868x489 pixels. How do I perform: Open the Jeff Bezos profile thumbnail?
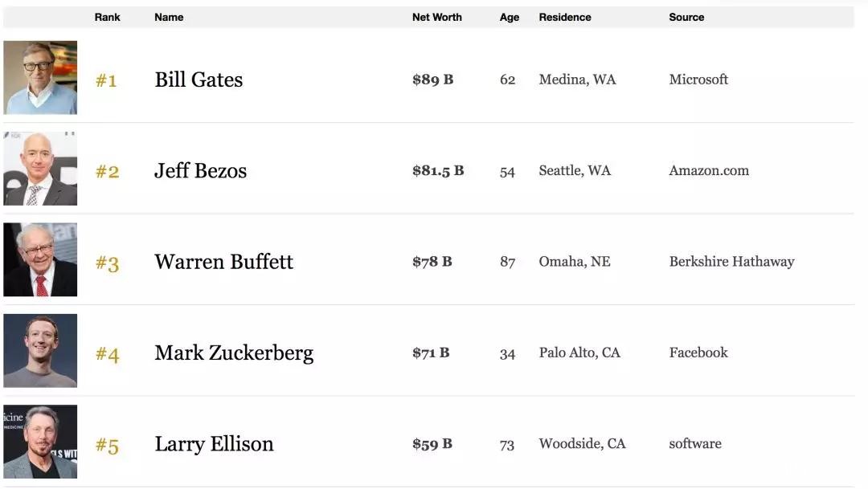(x=40, y=169)
